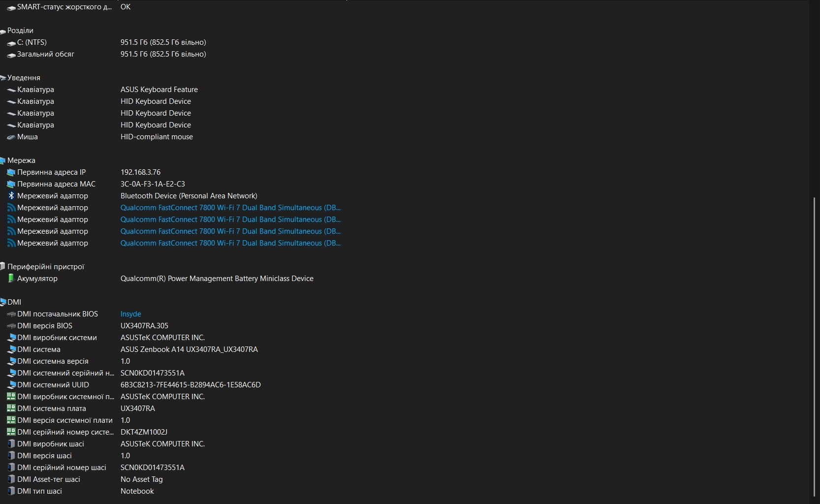Select the DMI системний UUID row
The width and height of the screenshot is (820, 504).
(x=53, y=385)
